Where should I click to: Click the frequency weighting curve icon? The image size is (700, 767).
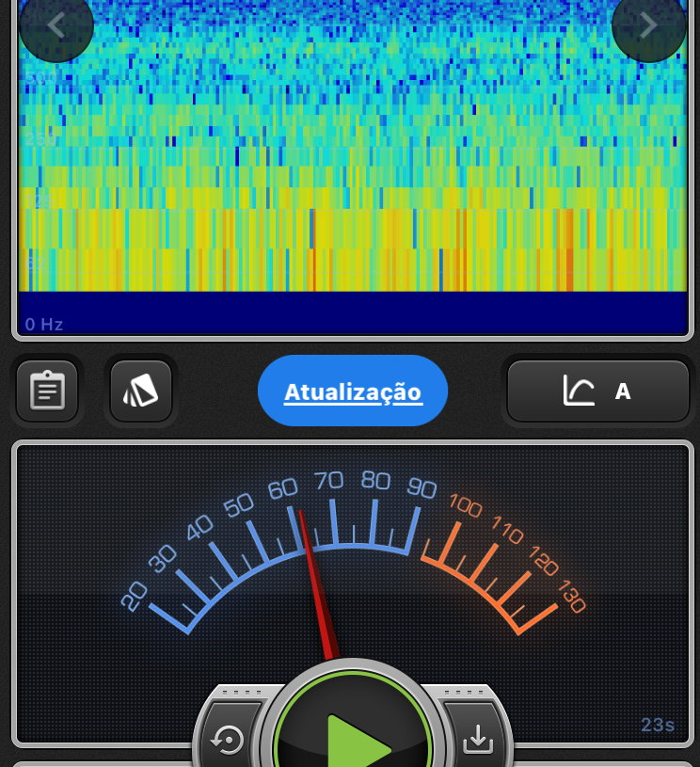click(579, 391)
